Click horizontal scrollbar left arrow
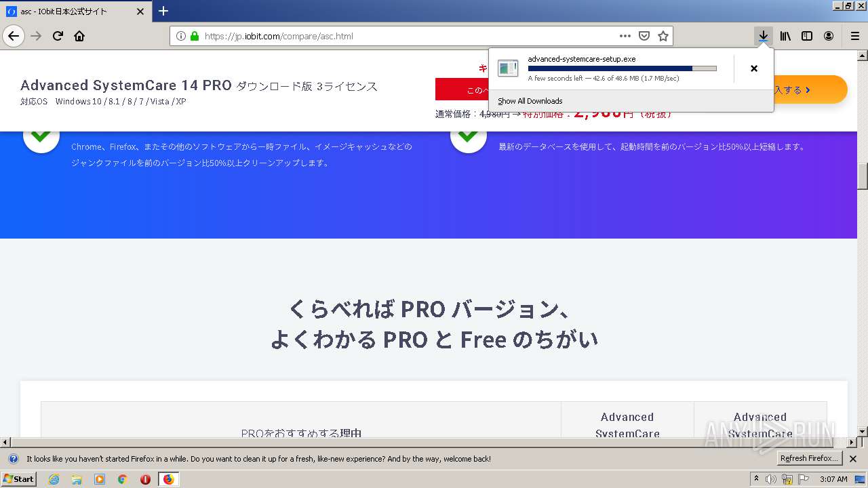The height and width of the screenshot is (488, 868). click(x=5, y=442)
